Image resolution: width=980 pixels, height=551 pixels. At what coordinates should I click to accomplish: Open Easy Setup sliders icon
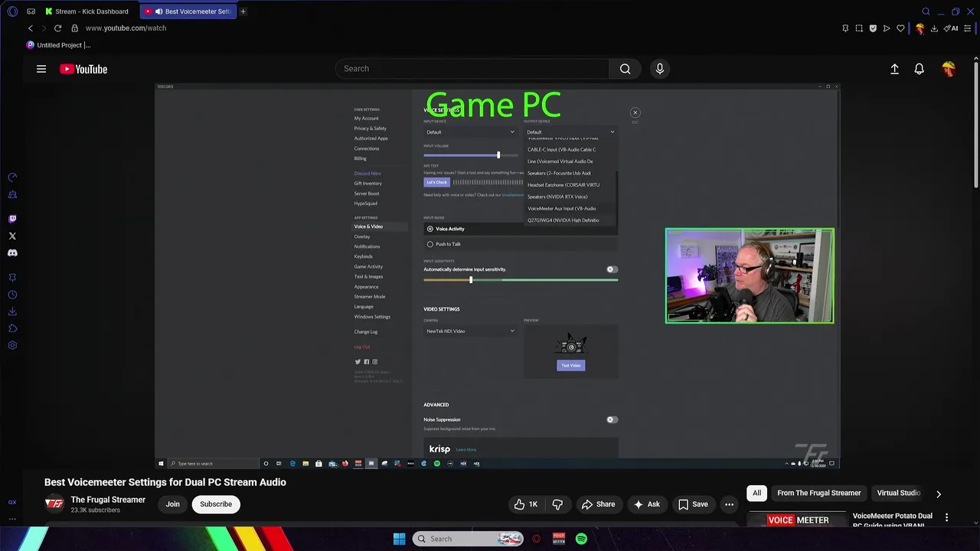pos(968,28)
